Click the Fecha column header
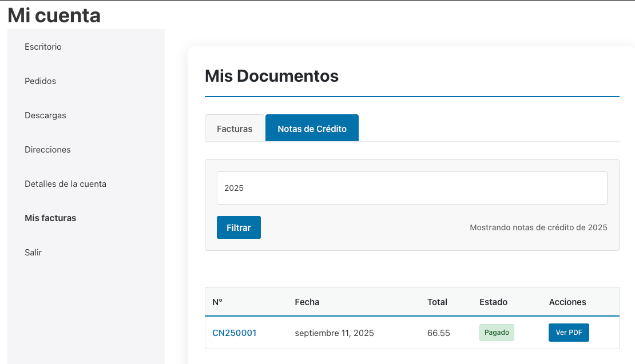This screenshot has width=635, height=364. (307, 302)
